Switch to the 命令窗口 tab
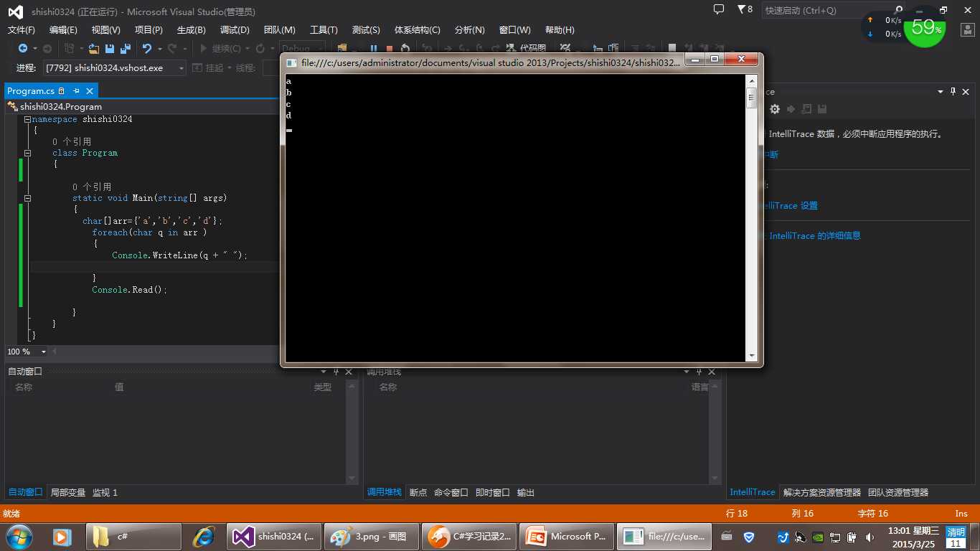This screenshot has width=980, height=551. (451, 492)
